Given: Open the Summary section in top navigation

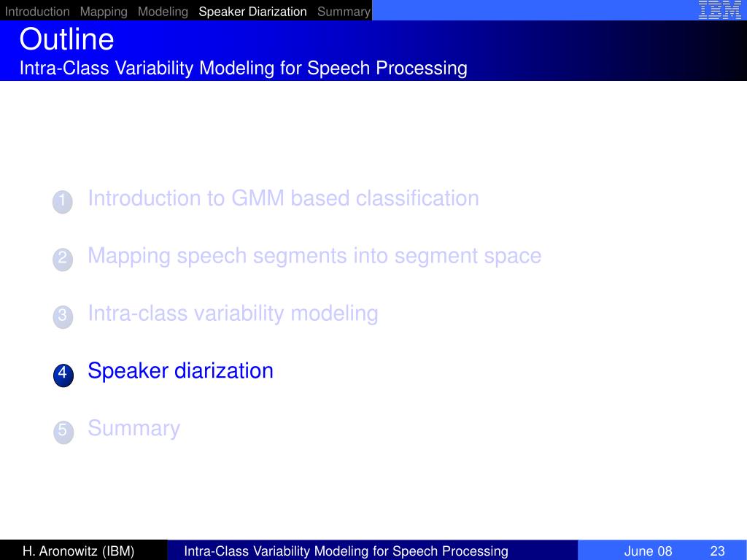Looking at the screenshot, I should (x=344, y=12).
